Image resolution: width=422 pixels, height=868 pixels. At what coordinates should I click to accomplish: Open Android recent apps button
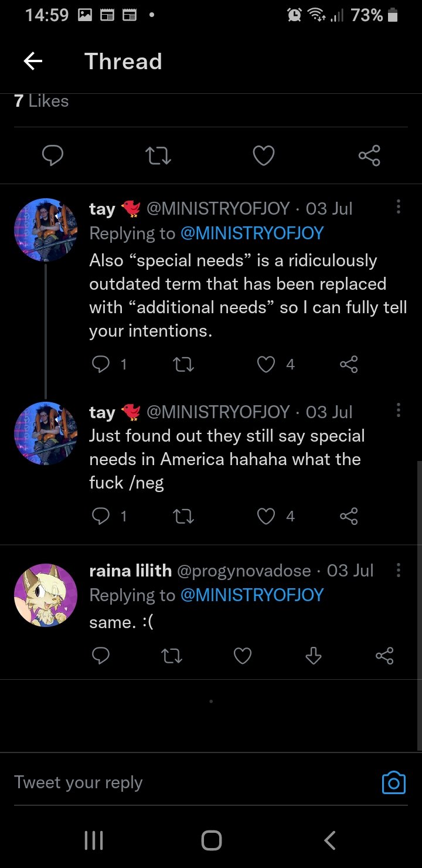coord(94,841)
